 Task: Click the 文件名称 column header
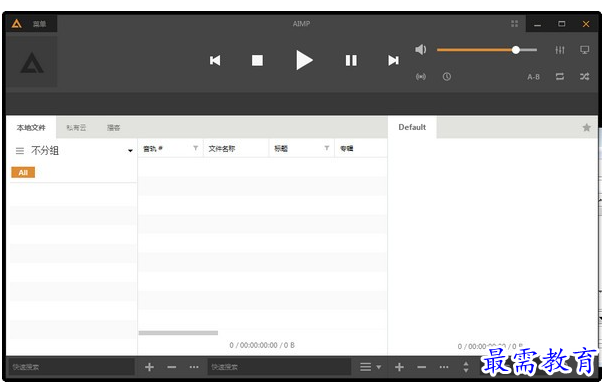[x=236, y=149]
